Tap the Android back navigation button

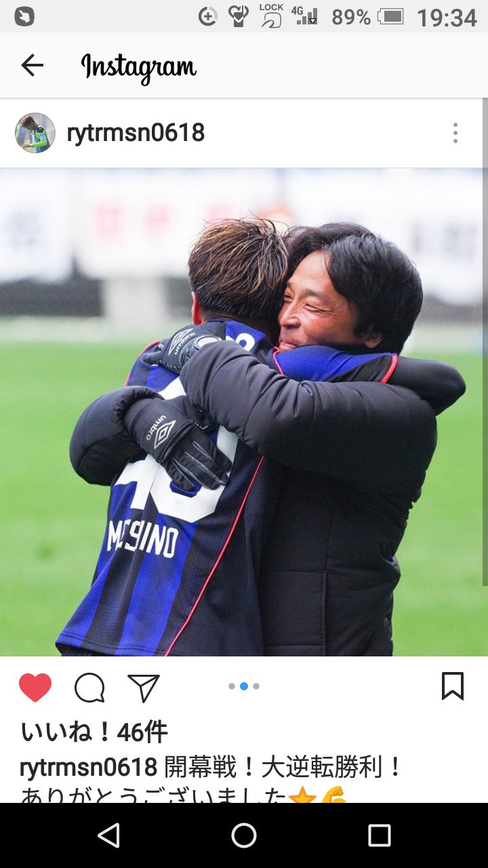click(109, 835)
